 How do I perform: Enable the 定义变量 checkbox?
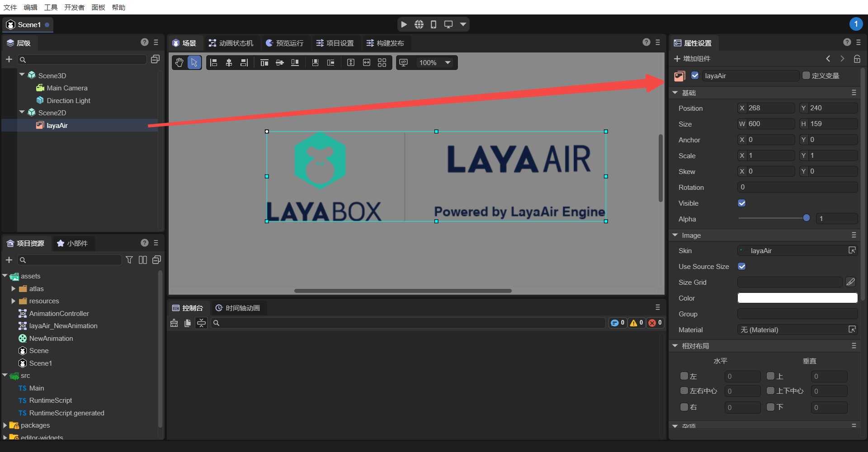[x=806, y=75]
